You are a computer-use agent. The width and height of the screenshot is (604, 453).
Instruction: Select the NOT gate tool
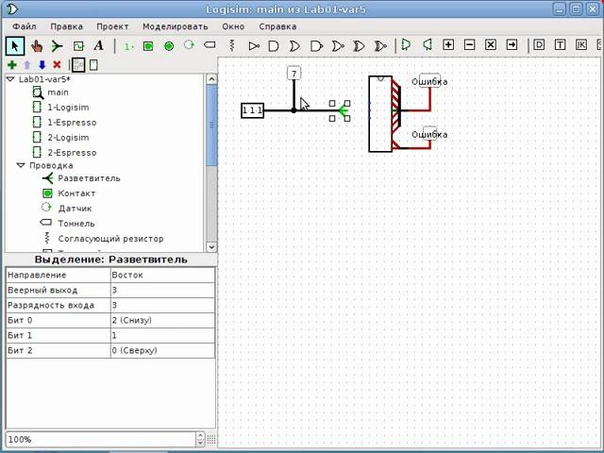pyautogui.click(x=253, y=46)
